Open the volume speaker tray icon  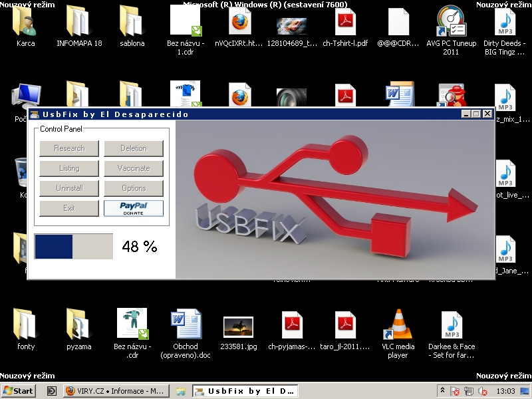(483, 391)
